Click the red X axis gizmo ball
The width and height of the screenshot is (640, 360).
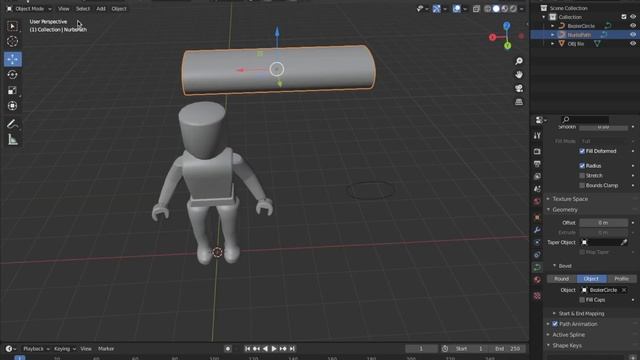coord(493,38)
